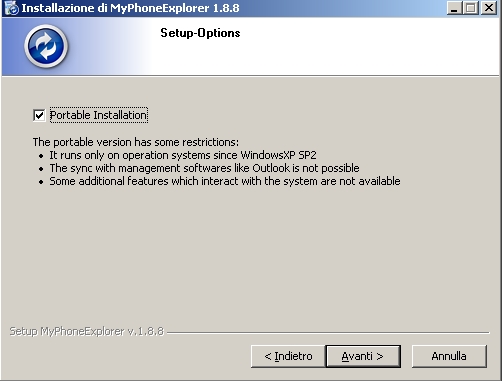502x381 pixels.
Task: Continue with the Avanti button
Action: (363, 356)
